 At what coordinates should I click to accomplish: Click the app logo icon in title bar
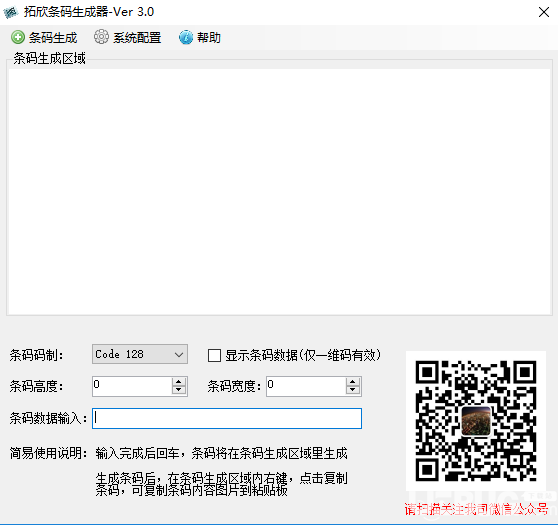pyautogui.click(x=11, y=12)
